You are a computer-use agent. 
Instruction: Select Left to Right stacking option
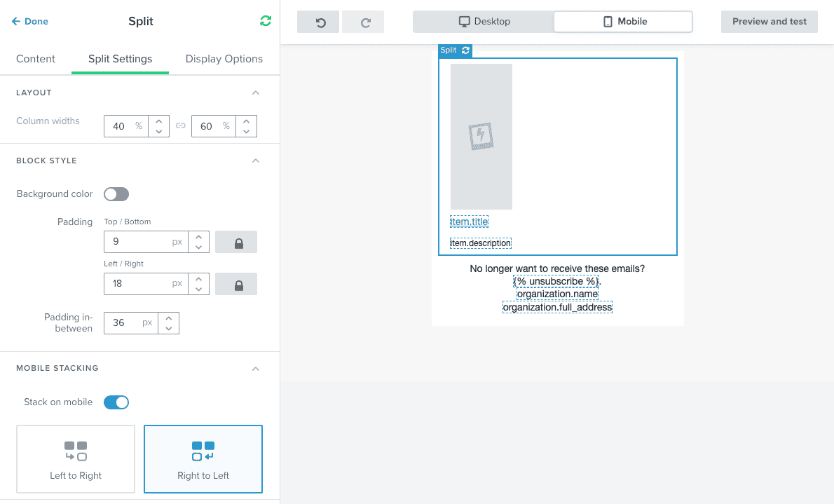[x=76, y=459]
